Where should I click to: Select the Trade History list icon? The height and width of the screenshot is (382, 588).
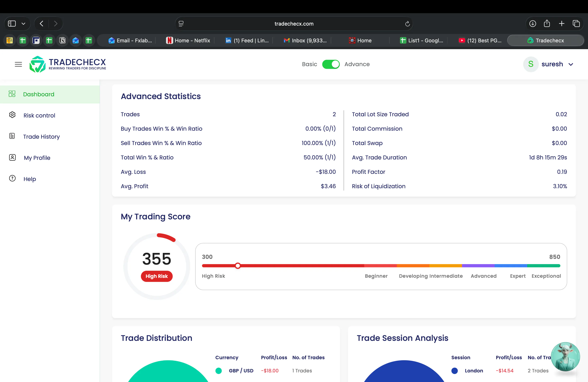[12, 136]
